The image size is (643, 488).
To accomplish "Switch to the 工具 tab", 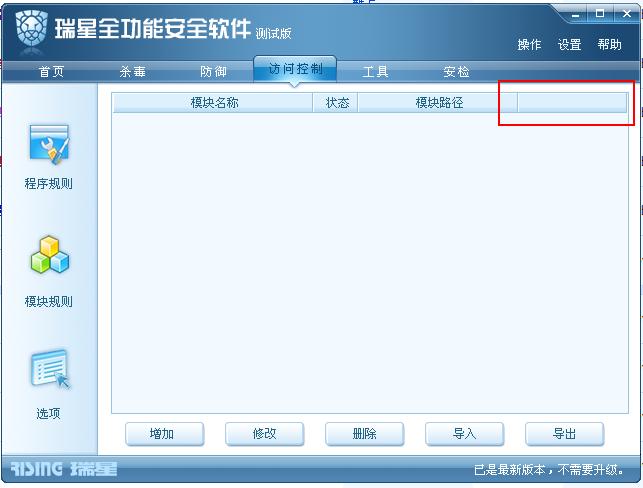I will coord(375,72).
